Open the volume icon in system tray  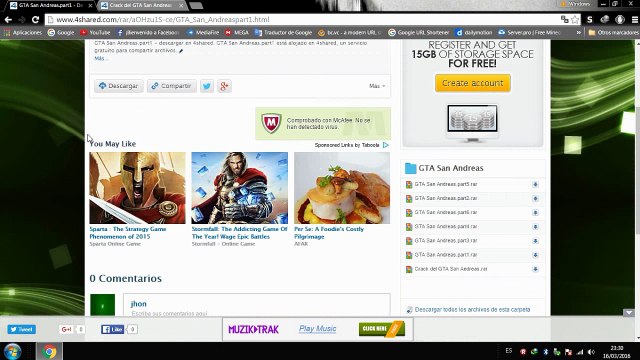pyautogui.click(x=591, y=352)
